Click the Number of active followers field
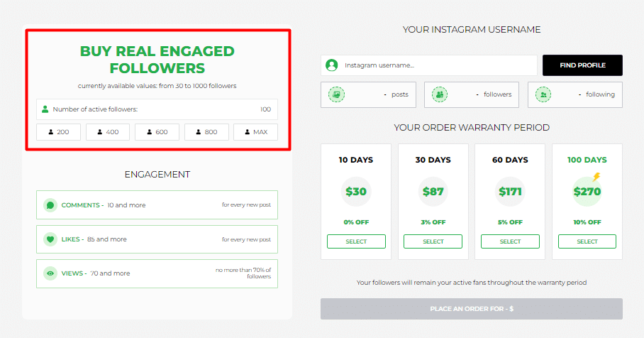This screenshot has width=644, height=338. (x=157, y=109)
